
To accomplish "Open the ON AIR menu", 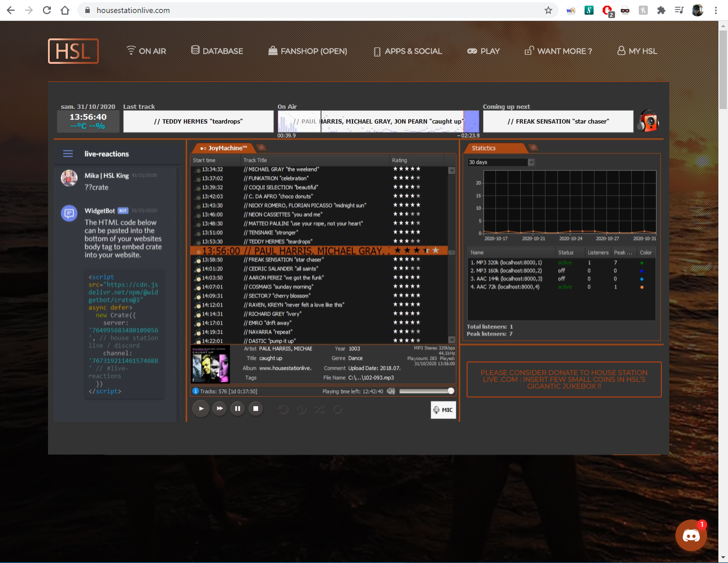I will 146,51.
